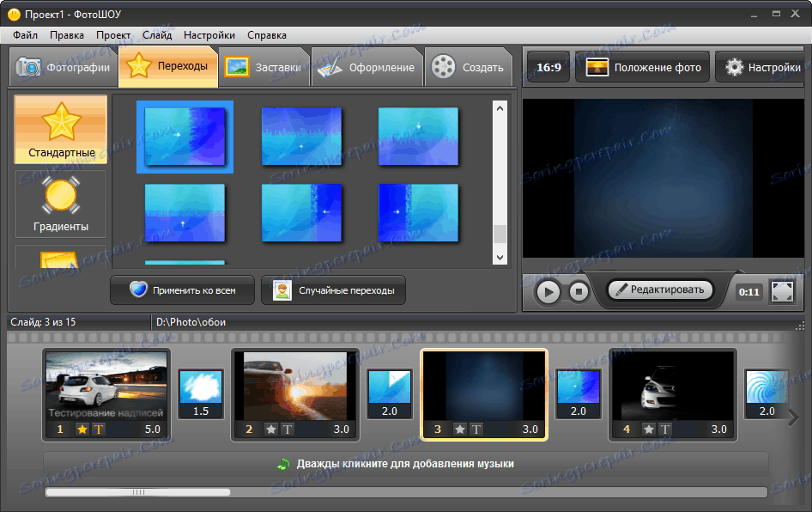Open the Справка menu

pyautogui.click(x=267, y=35)
